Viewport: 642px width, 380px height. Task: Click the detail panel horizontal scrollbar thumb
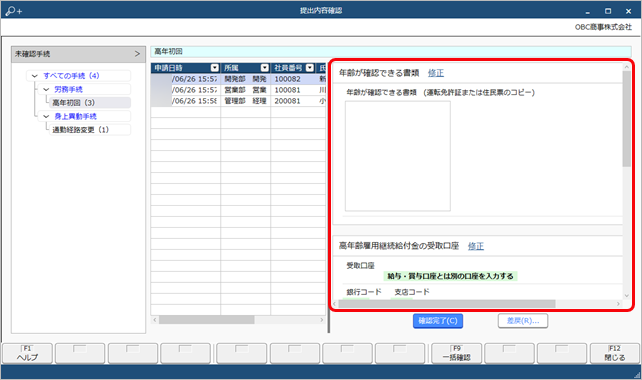pyautogui.click(x=447, y=304)
